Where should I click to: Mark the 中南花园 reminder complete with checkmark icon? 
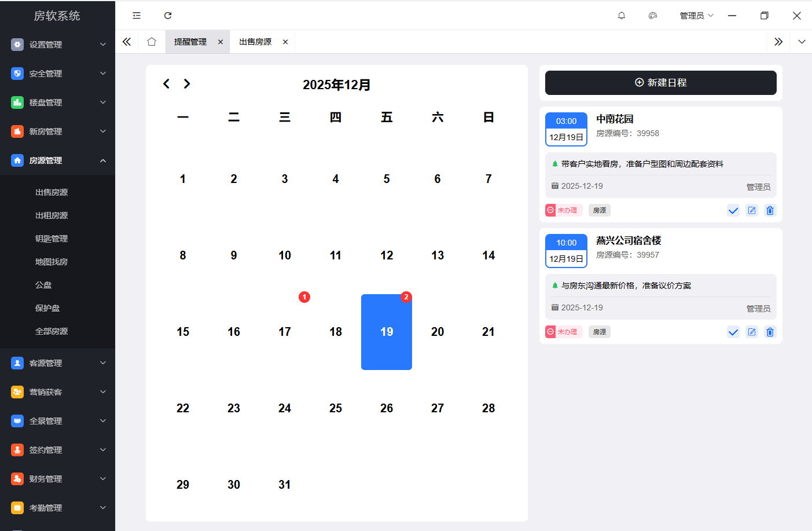pos(733,210)
